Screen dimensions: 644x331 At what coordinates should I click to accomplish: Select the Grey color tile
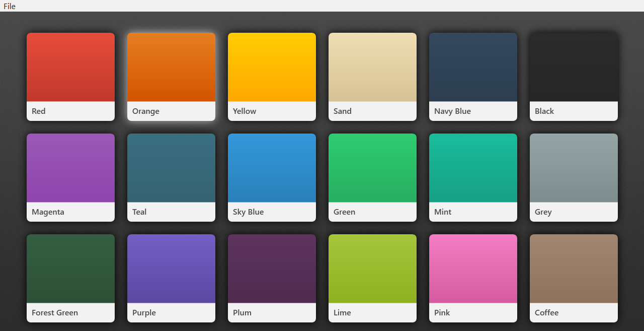point(574,177)
